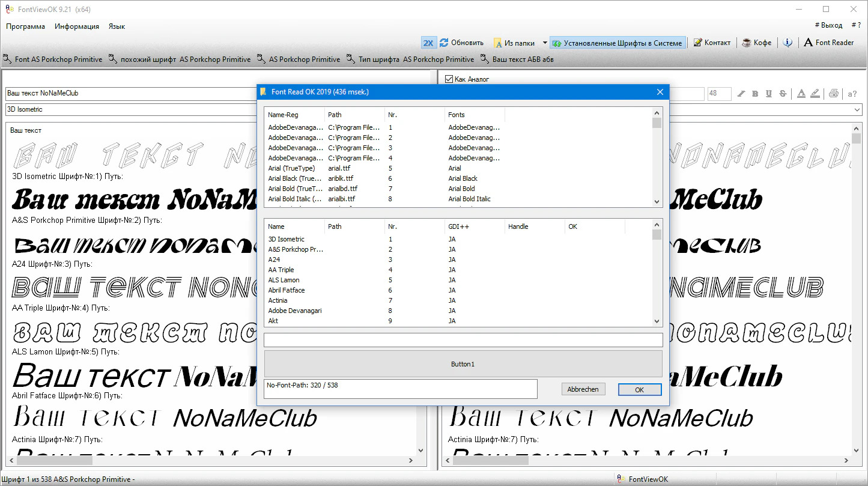Select the A24 list row
Viewport: 868px width, 486px height.
[274, 260]
